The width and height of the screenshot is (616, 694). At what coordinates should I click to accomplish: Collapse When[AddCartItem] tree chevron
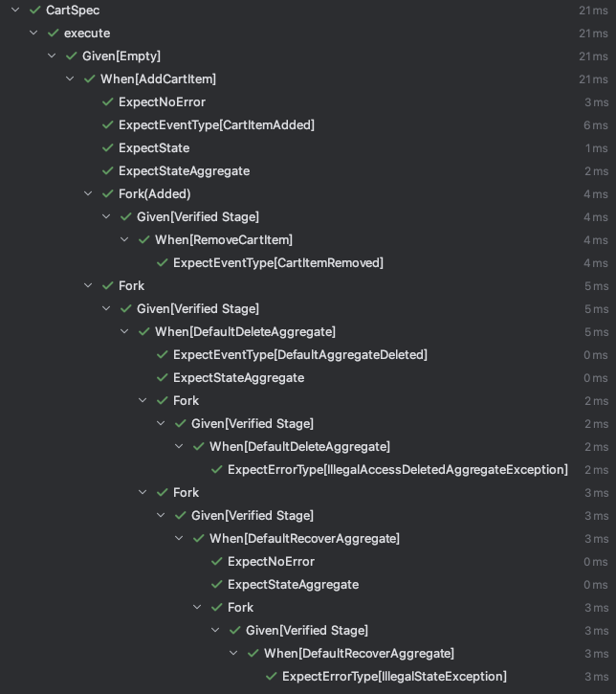[70, 78]
